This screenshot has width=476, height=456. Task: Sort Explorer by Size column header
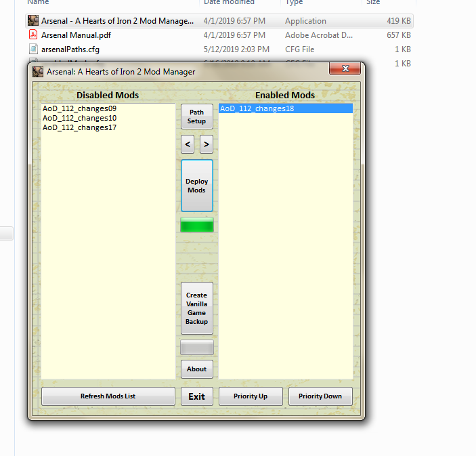click(373, 2)
